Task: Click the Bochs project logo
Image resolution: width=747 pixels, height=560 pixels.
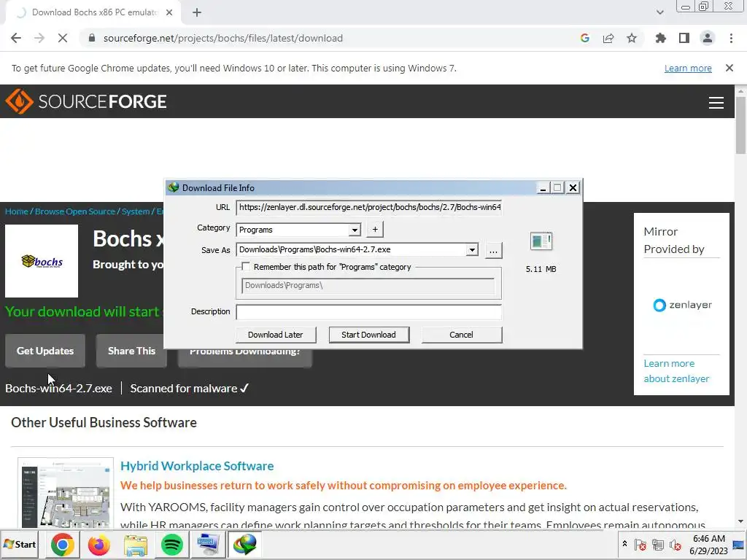Action: [x=42, y=261]
